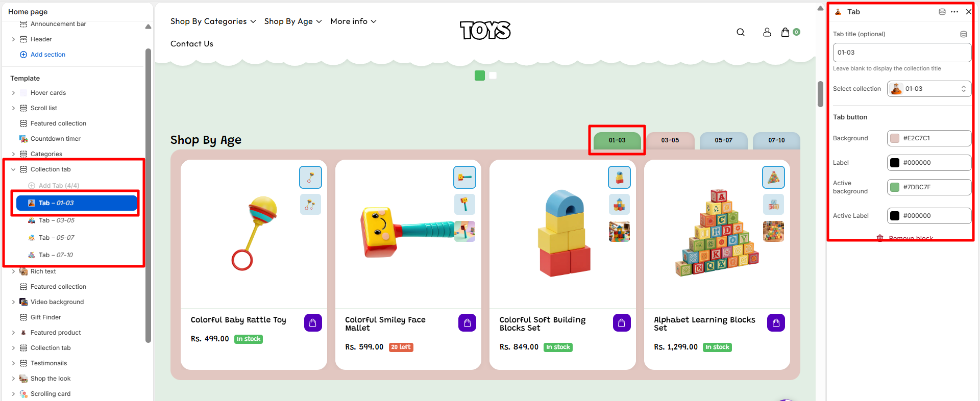The image size is (980, 401).
Task: Click the dynamic source icon in Tab header
Action: click(x=942, y=12)
